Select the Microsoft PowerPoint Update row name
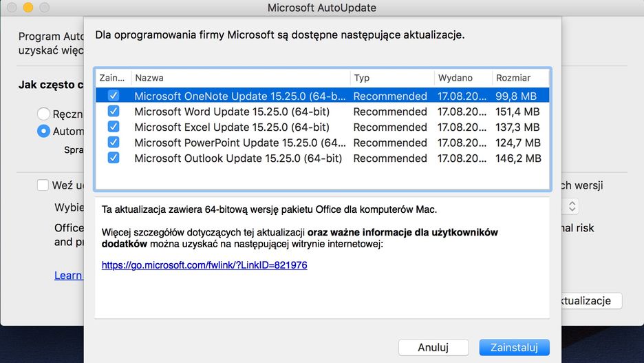This screenshot has width=644, height=363. tap(240, 143)
